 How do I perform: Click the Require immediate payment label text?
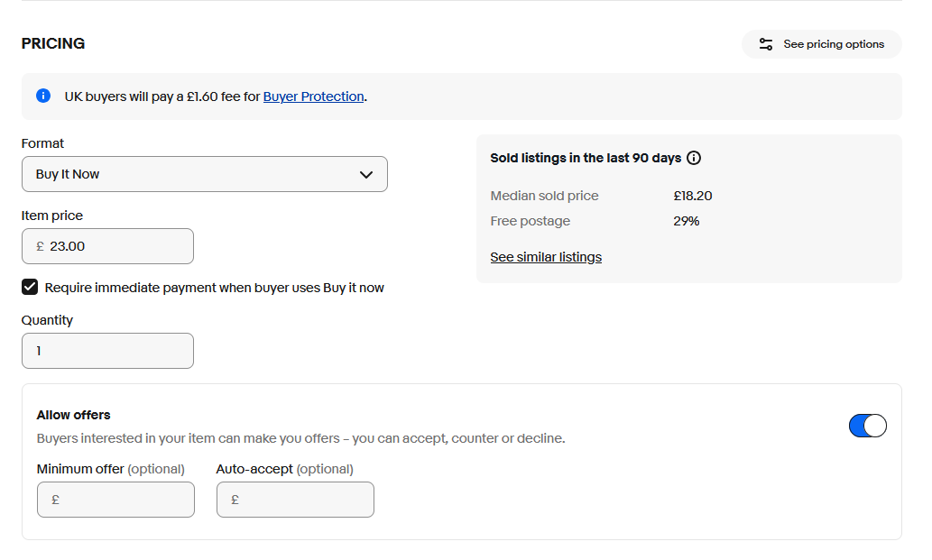coord(214,288)
